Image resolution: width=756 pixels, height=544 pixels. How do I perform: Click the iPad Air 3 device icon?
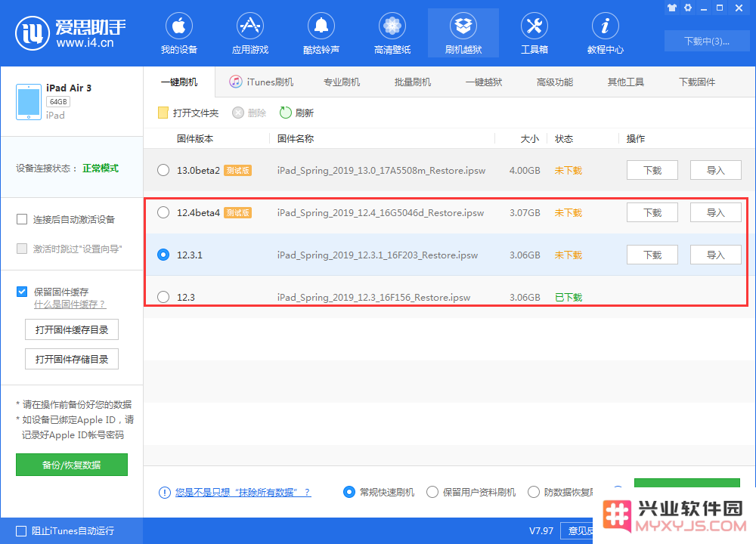pyautogui.click(x=29, y=102)
